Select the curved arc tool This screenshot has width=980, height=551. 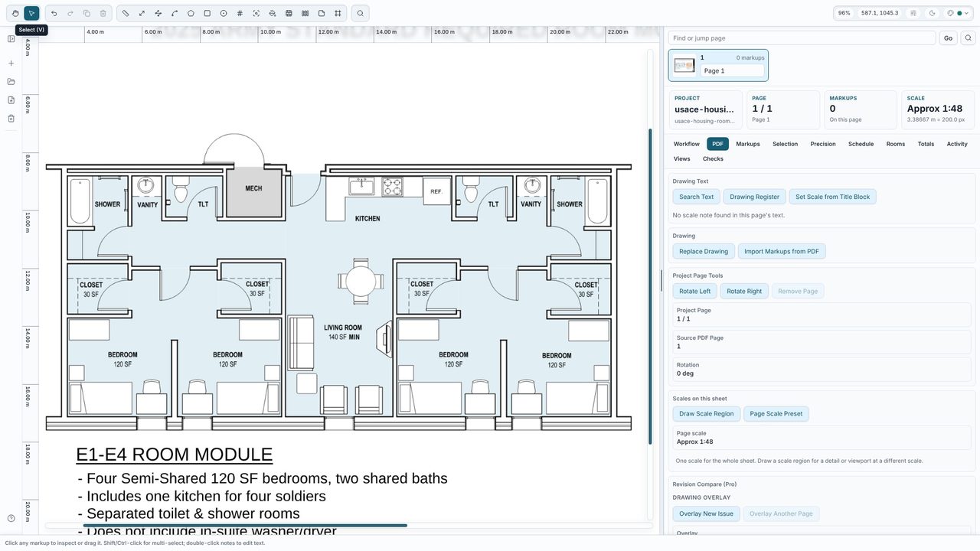tap(175, 13)
